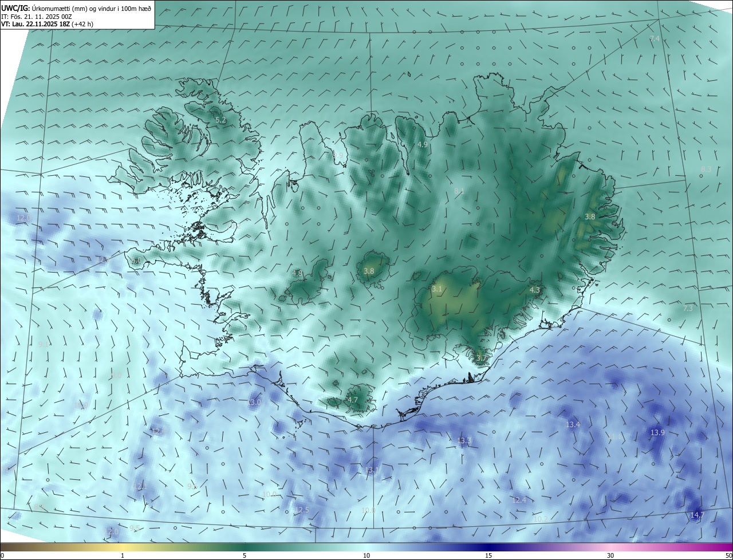Click the '5' tick on the color scale
This screenshot has height=560, width=733.
[x=245, y=555]
